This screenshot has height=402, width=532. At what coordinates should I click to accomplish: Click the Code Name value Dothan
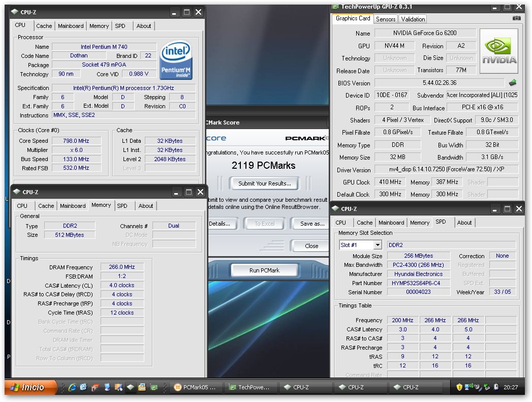coord(79,55)
